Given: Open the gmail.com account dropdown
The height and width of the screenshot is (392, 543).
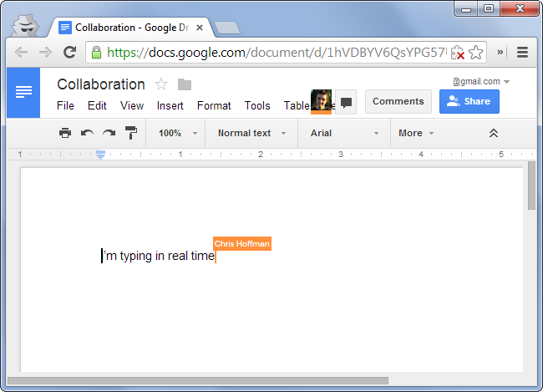Looking at the screenshot, I should tap(481, 81).
